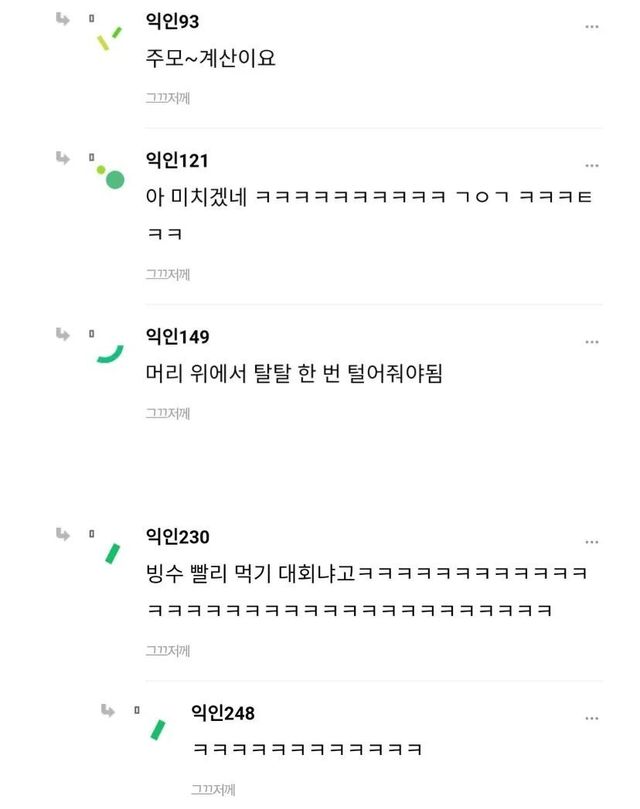Open the more options menu for 익인149's comment

pyautogui.click(x=592, y=342)
